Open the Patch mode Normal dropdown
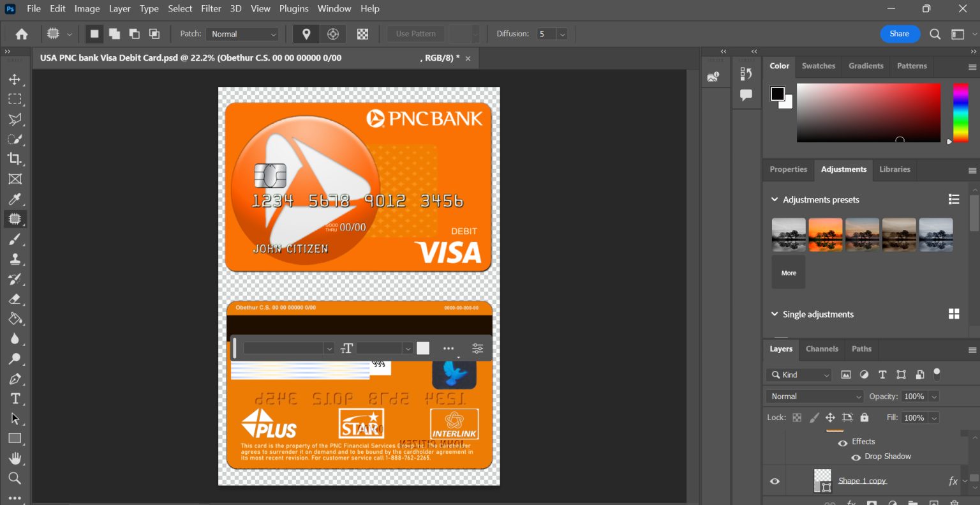This screenshot has height=505, width=980. point(243,34)
